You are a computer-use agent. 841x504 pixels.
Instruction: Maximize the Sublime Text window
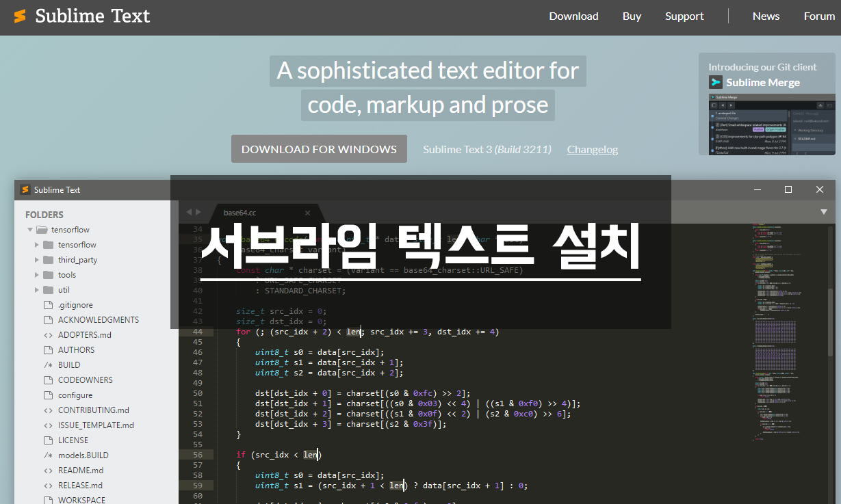[788, 189]
